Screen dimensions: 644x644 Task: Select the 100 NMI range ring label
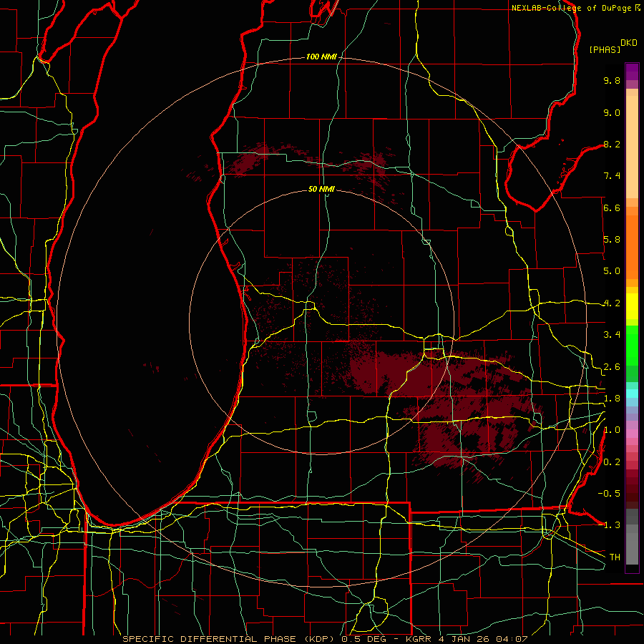(x=321, y=57)
